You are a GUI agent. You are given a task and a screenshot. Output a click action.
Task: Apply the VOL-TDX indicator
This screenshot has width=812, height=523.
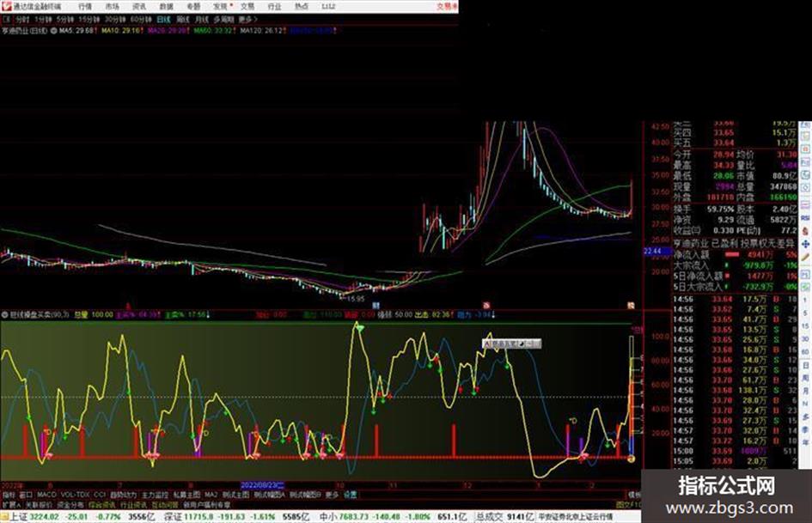click(x=76, y=495)
